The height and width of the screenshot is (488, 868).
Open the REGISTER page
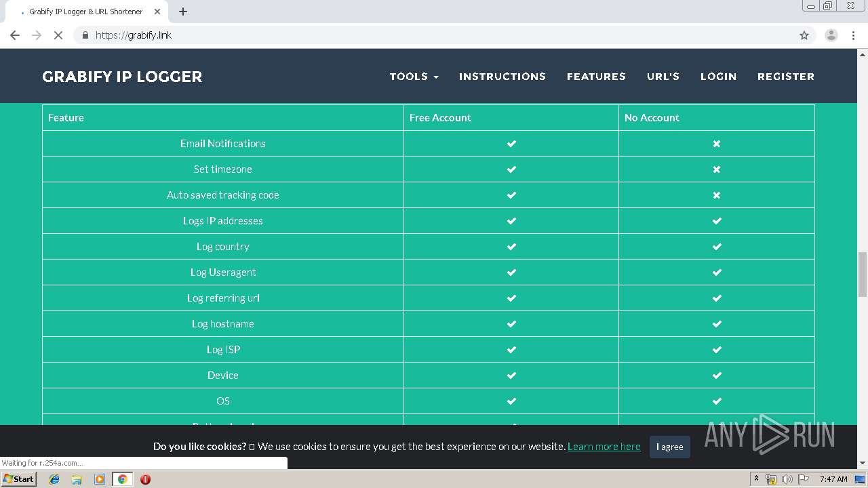pos(786,77)
